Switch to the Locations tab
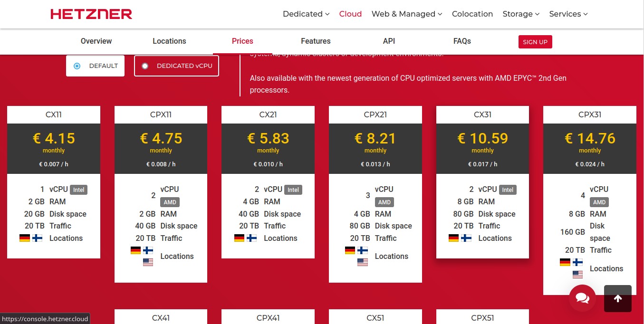The image size is (644, 324). click(x=169, y=41)
